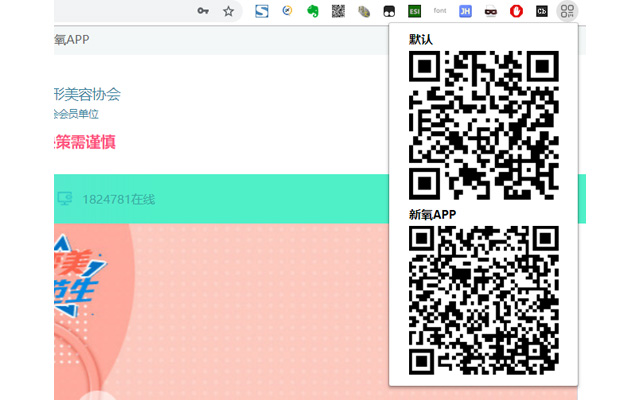Open the black glasses-face extension icon

coord(389,11)
